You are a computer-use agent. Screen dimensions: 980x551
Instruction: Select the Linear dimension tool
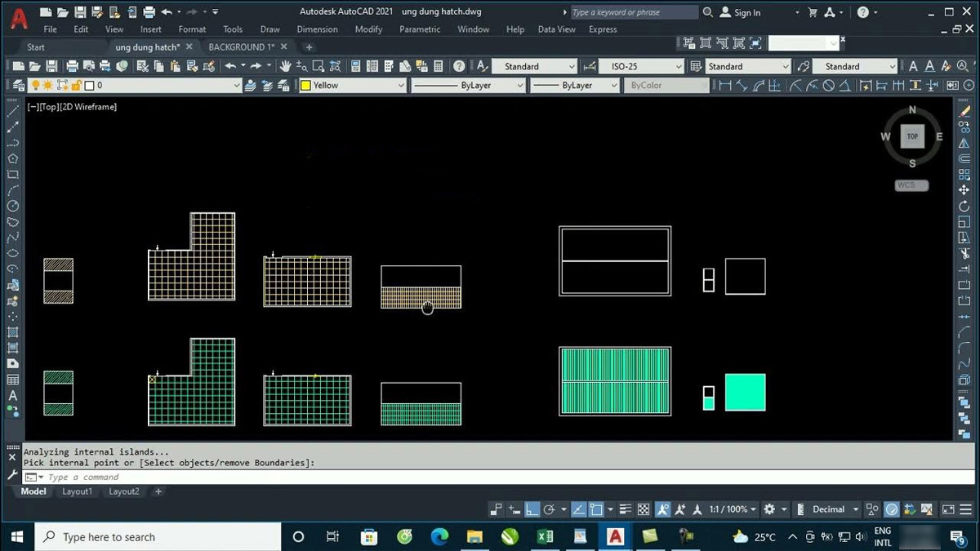tap(725, 85)
